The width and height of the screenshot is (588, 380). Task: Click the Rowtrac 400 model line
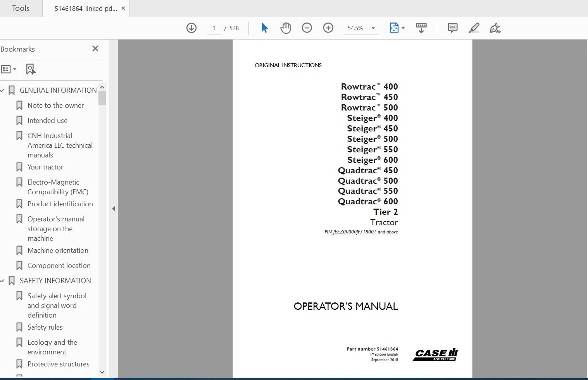pyautogui.click(x=369, y=86)
